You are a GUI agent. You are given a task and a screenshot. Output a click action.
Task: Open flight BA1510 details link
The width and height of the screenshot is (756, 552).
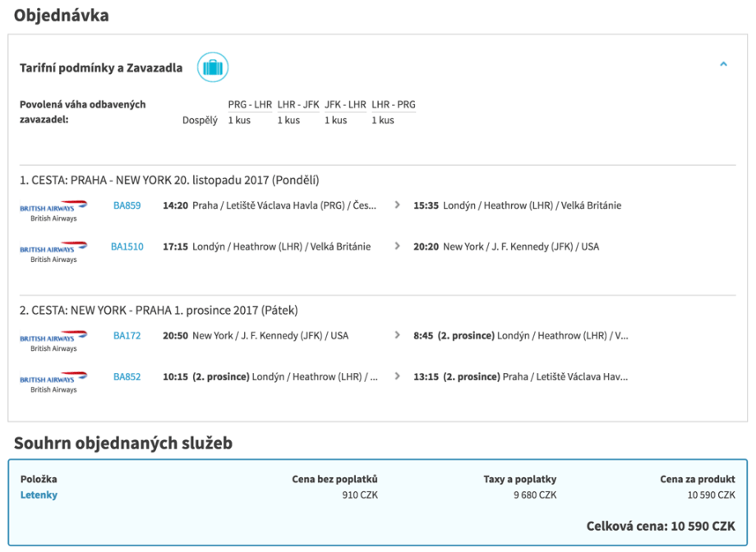click(127, 246)
